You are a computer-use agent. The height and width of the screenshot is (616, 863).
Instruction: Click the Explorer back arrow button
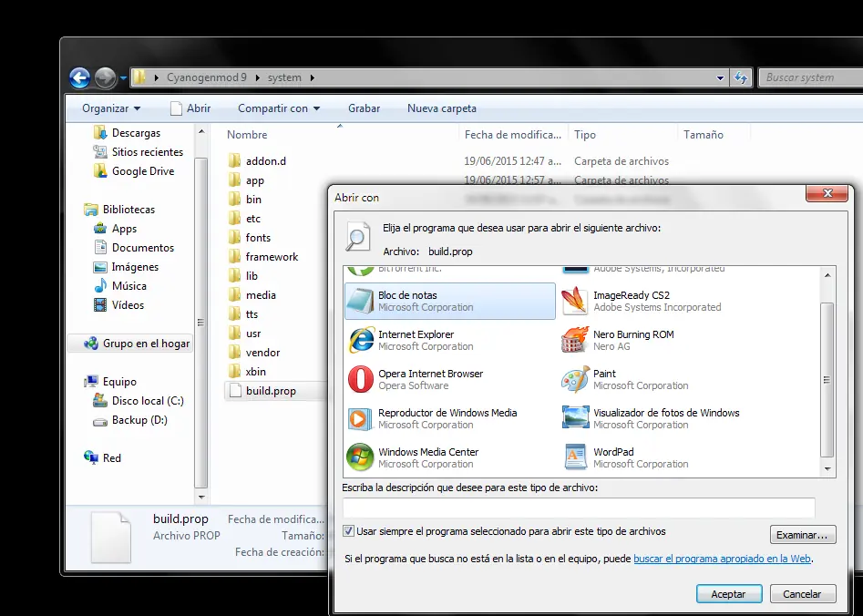(x=80, y=77)
